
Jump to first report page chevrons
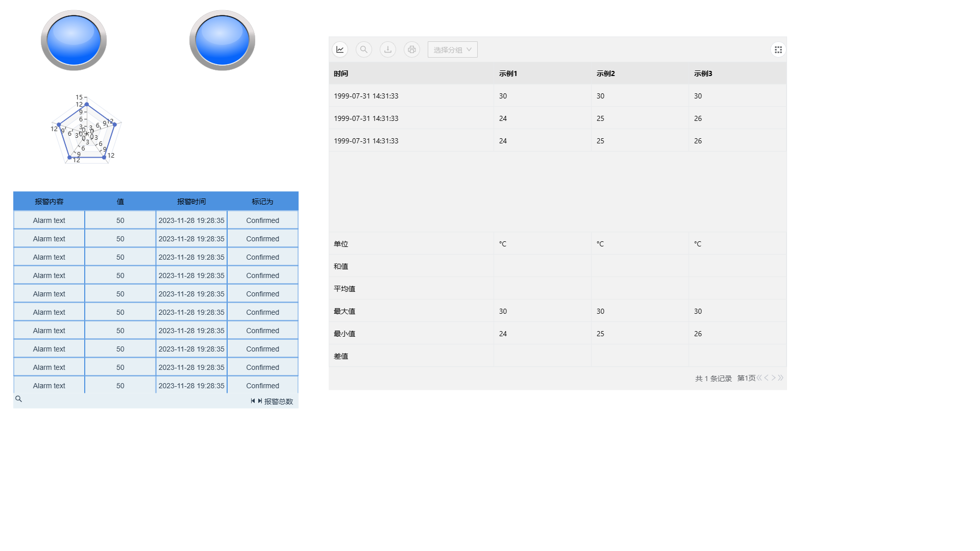[759, 378]
